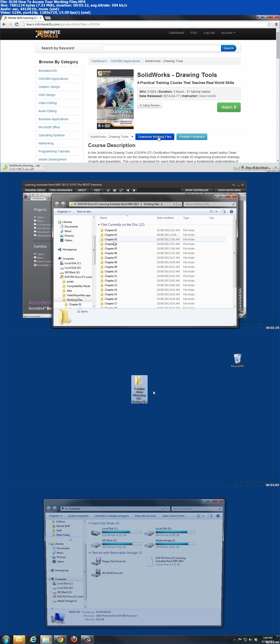This screenshot has height=644, width=280.
Task: Launch Internet Explorer from the taskbar
Action: tap(33, 639)
